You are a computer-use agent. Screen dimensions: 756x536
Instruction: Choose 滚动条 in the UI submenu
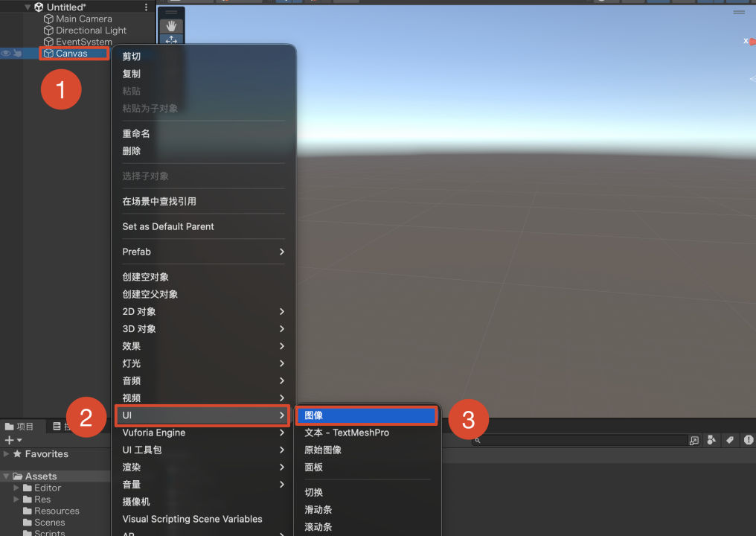tap(367, 527)
